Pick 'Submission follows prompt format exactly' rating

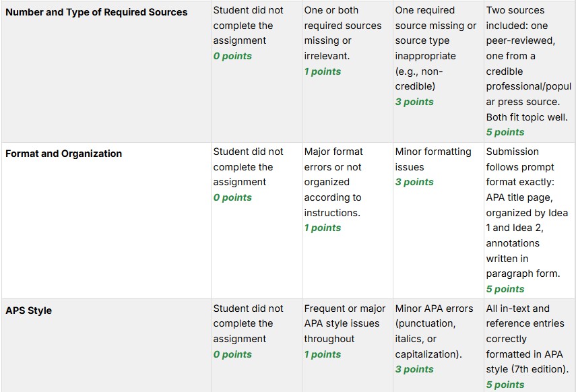(527, 212)
